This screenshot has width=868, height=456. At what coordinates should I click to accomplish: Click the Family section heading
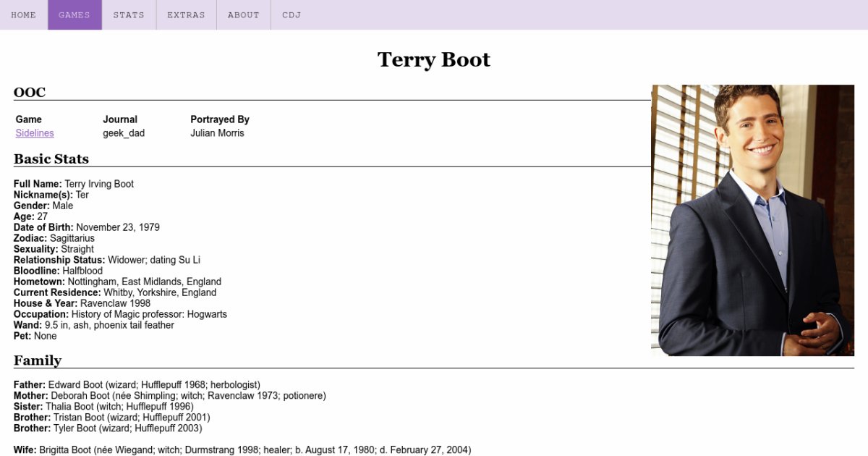38,360
